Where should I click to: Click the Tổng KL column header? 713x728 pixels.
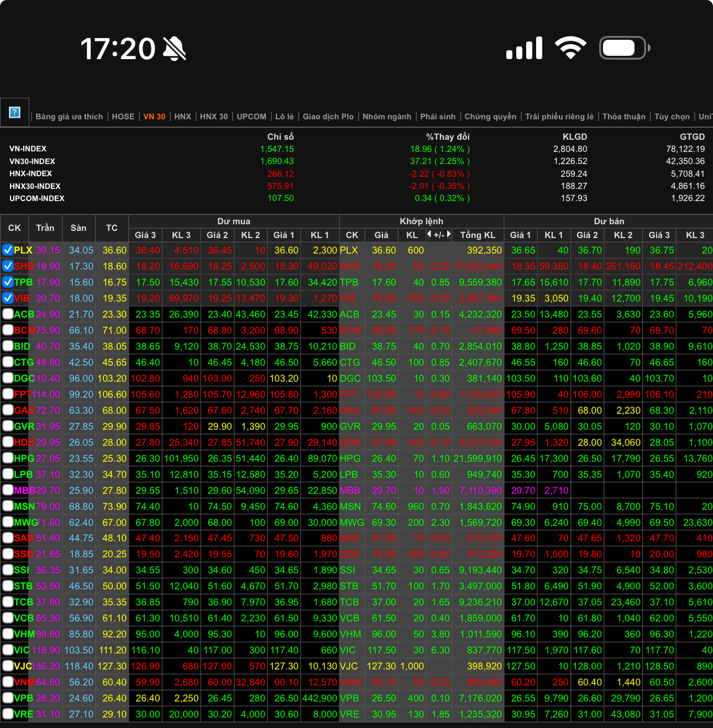coord(478,235)
